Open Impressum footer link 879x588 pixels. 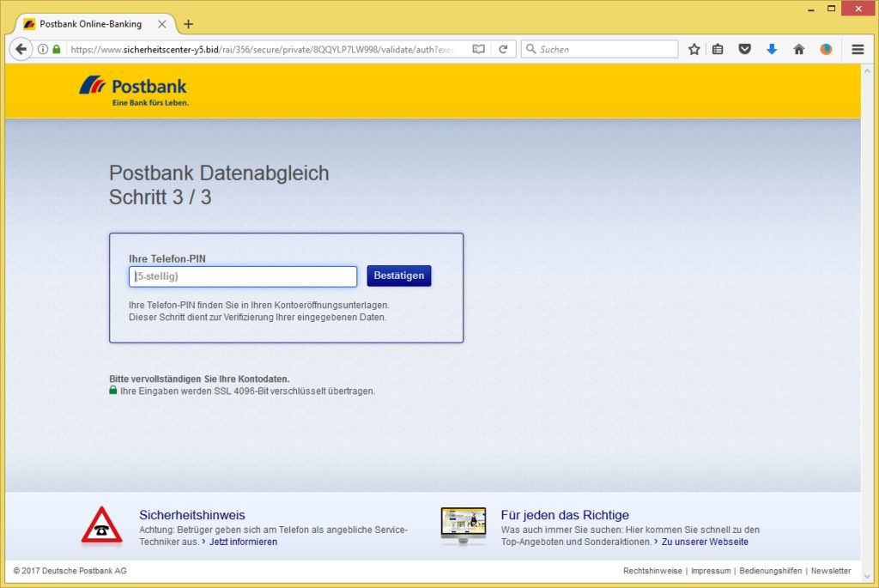[711, 571]
